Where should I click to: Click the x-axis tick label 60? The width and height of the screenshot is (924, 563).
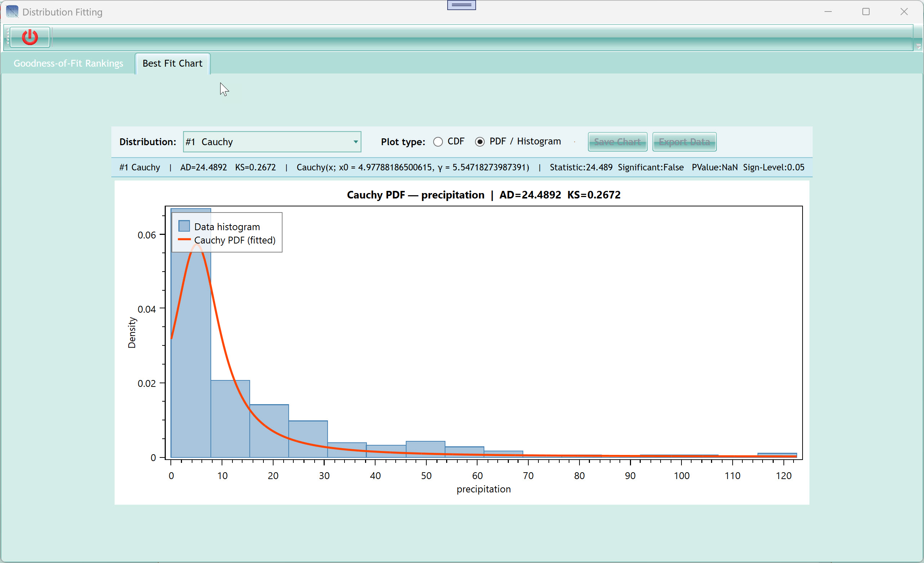point(477,476)
